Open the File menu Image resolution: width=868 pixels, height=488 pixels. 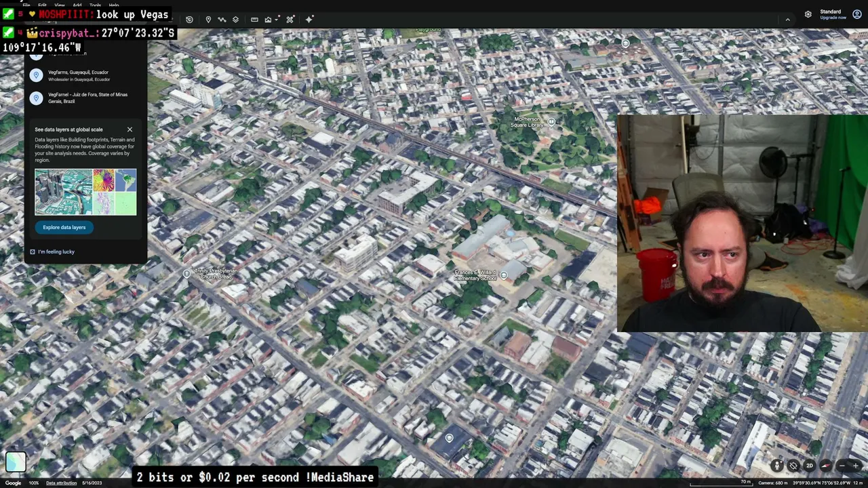[26, 5]
